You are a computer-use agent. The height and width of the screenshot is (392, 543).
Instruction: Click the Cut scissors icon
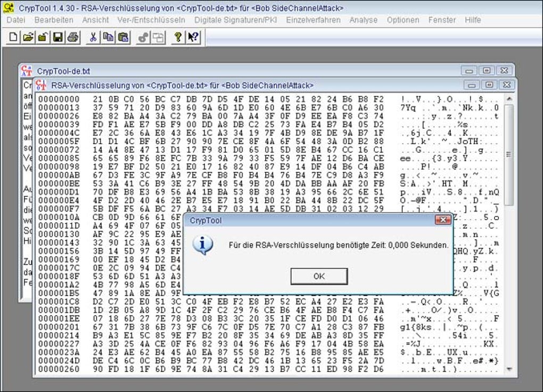click(93, 37)
